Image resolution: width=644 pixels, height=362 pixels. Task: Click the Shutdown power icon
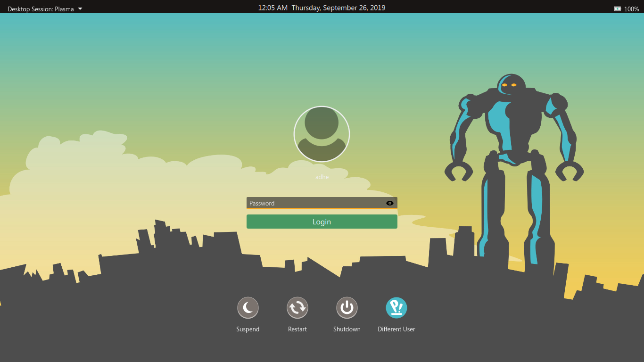pos(347,308)
